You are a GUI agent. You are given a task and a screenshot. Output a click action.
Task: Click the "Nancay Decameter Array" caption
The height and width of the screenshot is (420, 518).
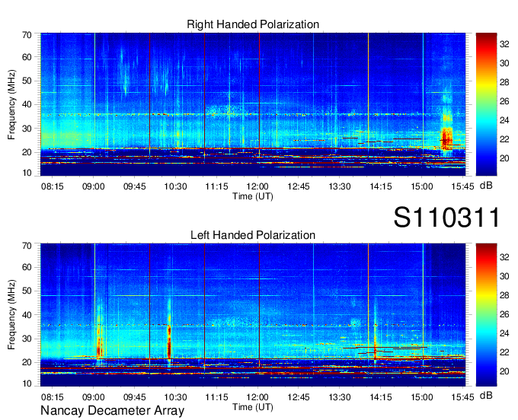pos(112,410)
